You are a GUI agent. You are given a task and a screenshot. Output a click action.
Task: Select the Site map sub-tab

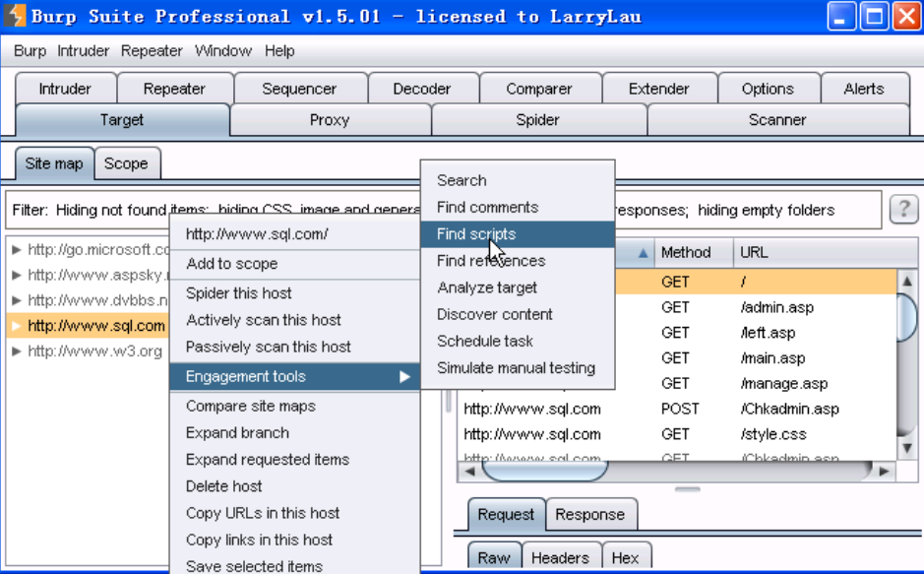(54, 163)
